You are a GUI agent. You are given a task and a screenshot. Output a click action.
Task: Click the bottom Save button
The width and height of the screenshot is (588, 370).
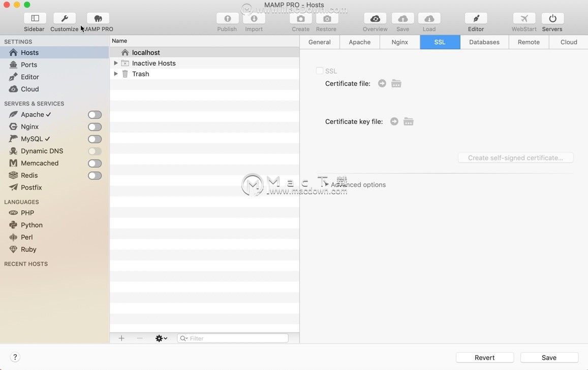549,358
